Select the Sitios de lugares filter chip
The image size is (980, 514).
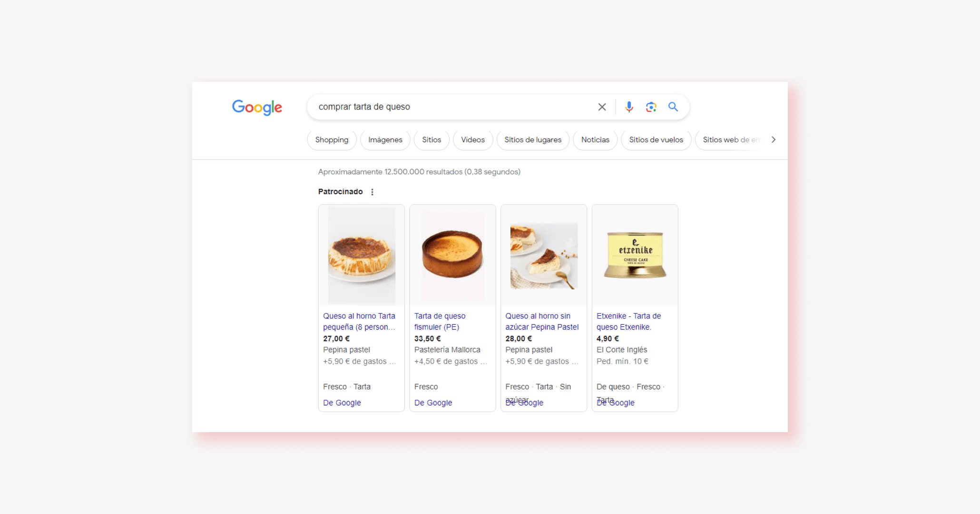[533, 140]
